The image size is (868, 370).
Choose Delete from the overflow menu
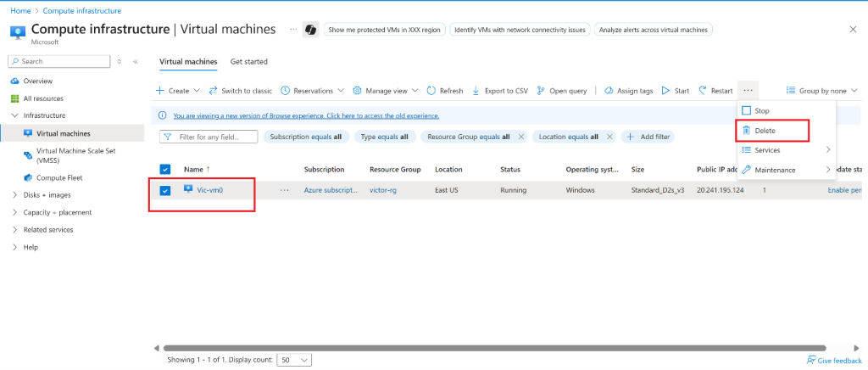point(786,131)
